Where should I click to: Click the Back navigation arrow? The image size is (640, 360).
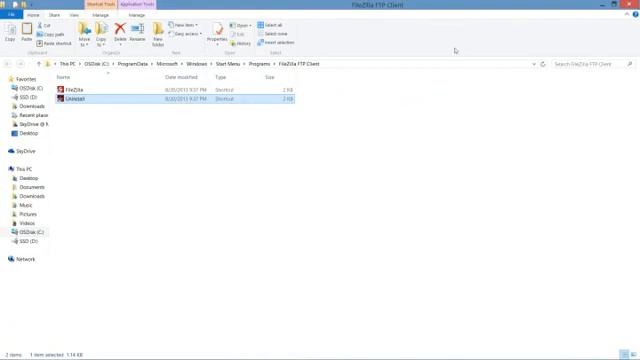(7, 64)
